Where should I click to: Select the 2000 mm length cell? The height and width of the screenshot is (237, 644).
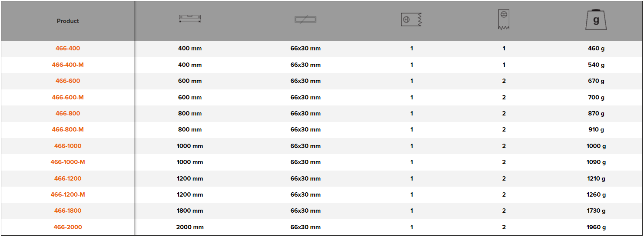(190, 227)
